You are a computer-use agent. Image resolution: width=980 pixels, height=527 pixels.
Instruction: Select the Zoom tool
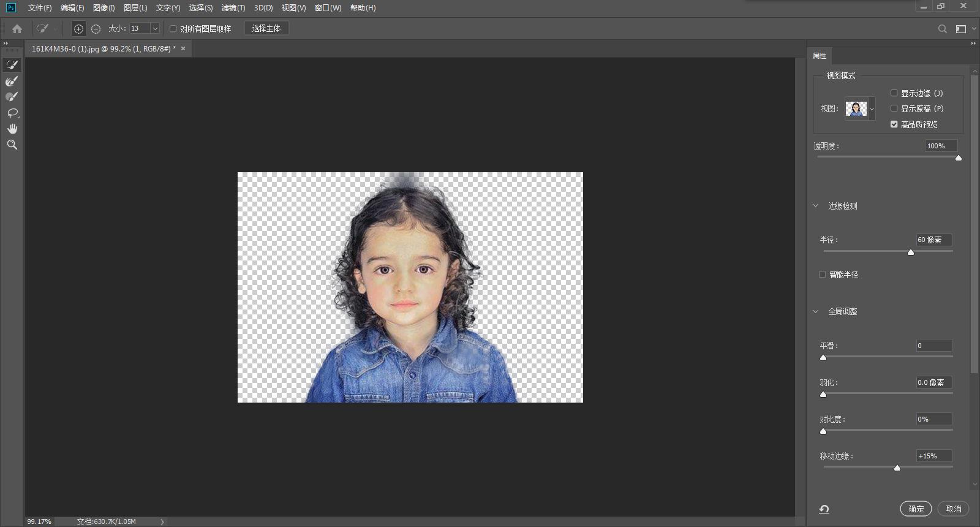(12, 145)
